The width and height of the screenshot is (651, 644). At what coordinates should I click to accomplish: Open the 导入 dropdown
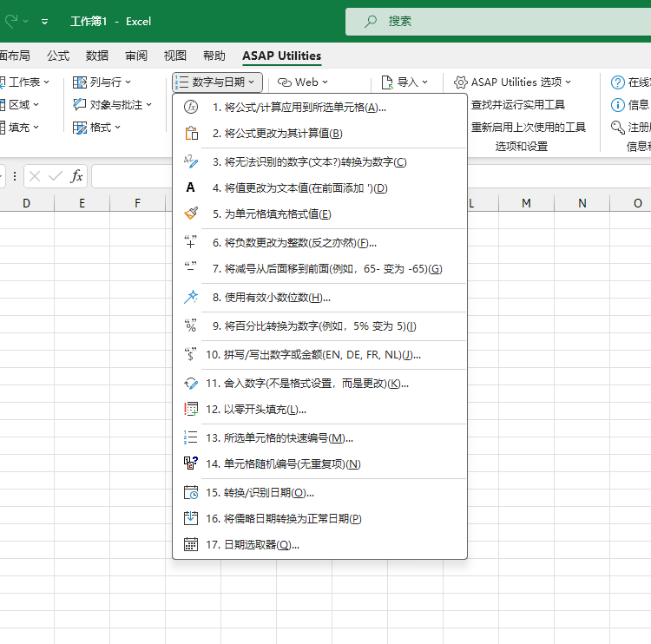coord(404,82)
